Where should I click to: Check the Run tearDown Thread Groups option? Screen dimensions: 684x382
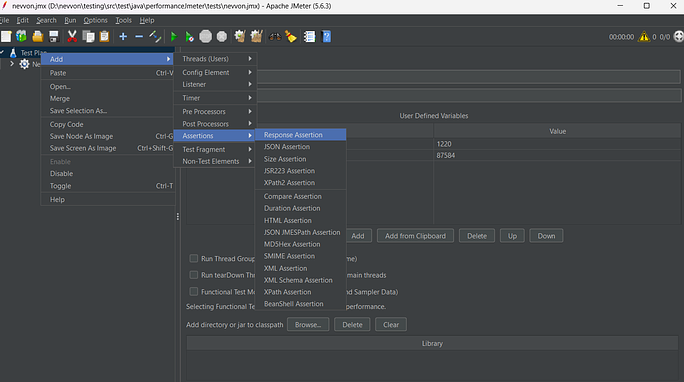(194, 275)
